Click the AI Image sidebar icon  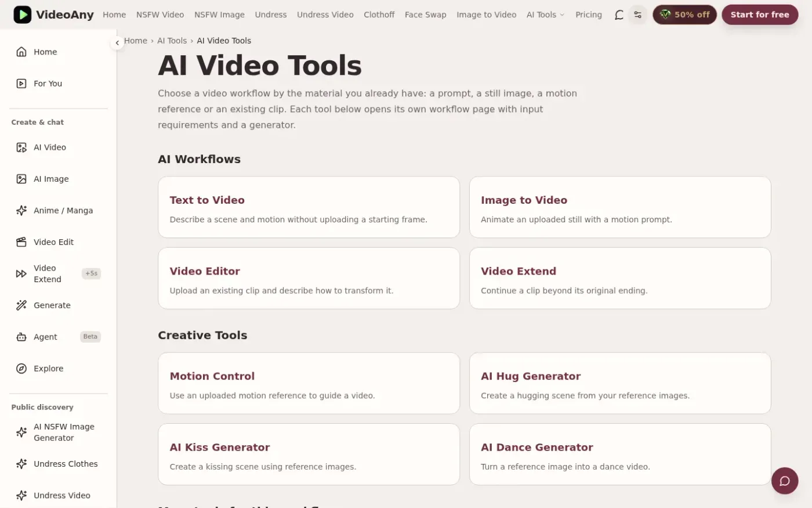coord(21,179)
